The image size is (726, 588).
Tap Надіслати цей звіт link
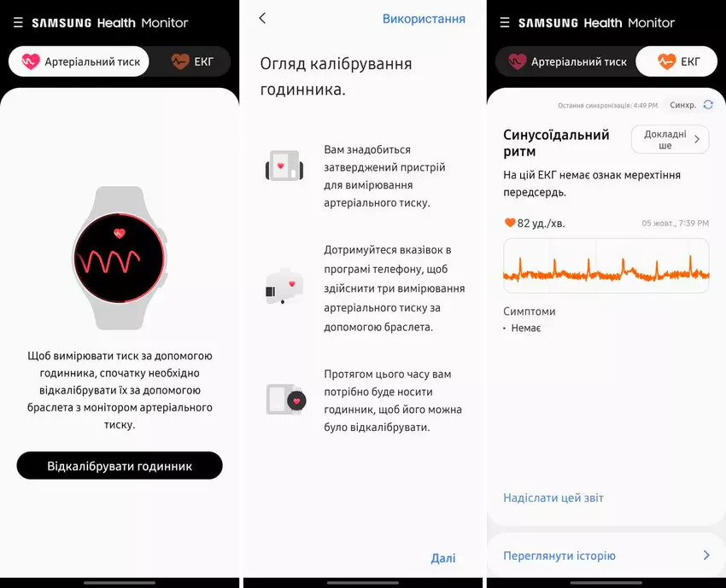[x=553, y=498]
